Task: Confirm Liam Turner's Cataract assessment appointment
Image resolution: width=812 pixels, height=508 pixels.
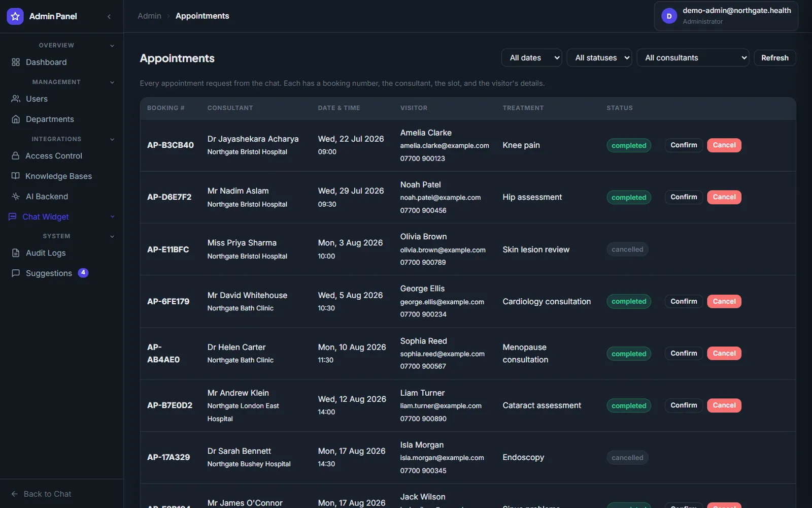Action: (684, 405)
